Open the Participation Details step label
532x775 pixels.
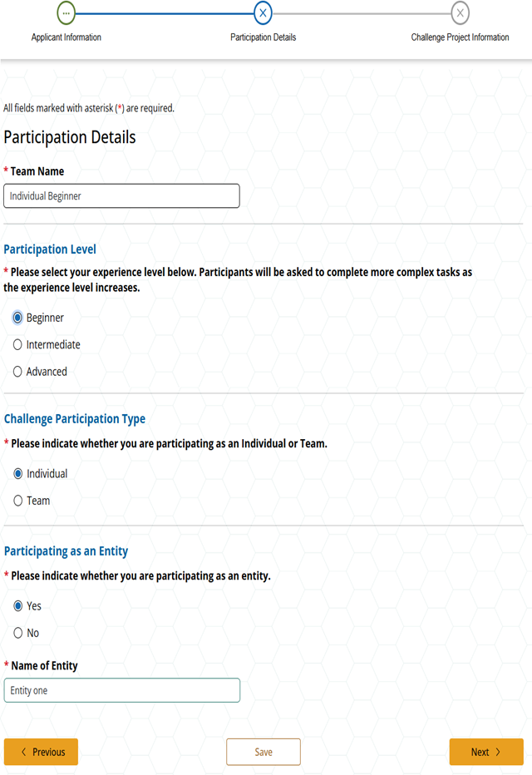tap(263, 37)
